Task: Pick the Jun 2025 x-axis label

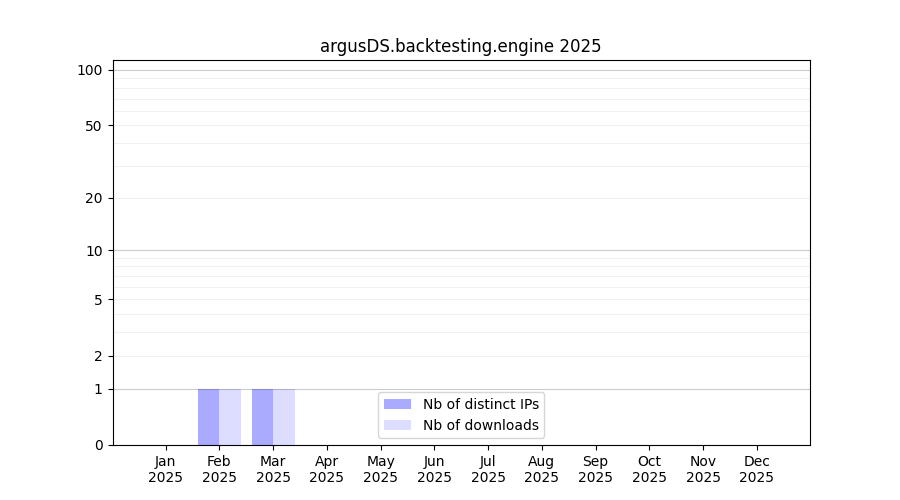Action: click(434, 469)
